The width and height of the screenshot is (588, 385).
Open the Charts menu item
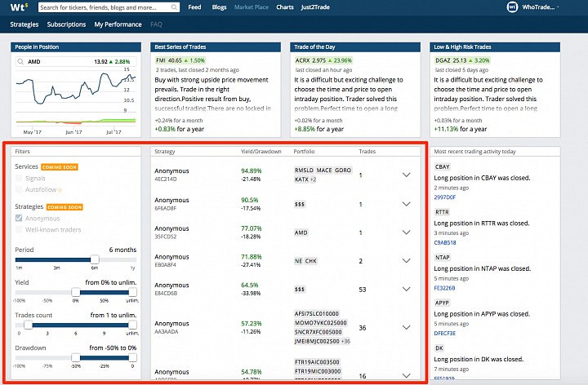[x=285, y=7]
